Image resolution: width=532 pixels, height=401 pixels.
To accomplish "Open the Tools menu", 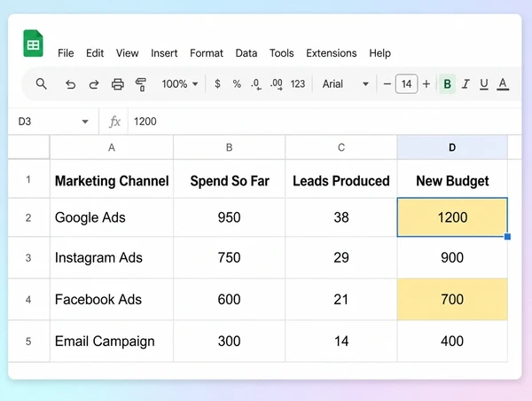I will (282, 53).
